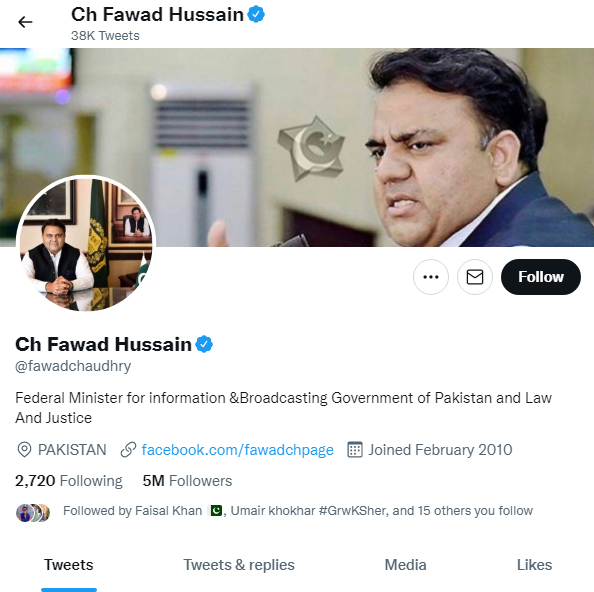View the 5M Followers list

click(187, 481)
